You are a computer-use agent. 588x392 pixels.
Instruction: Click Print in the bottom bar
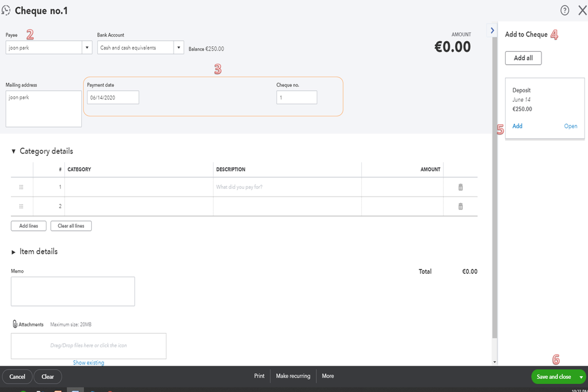point(259,376)
